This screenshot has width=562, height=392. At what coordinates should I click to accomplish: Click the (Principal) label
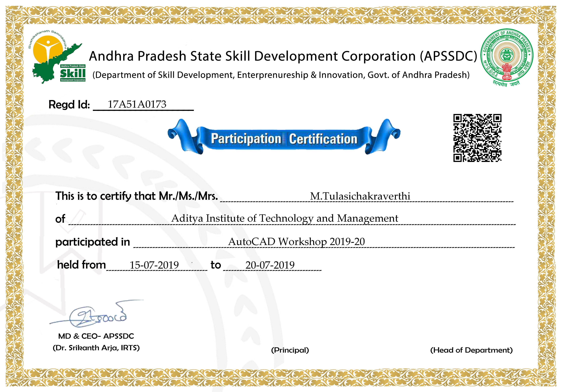tap(290, 350)
